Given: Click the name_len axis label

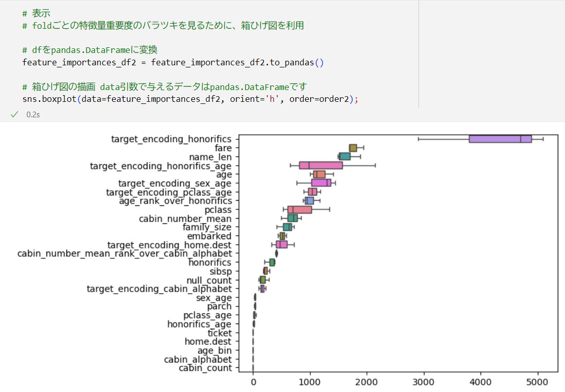Looking at the screenshot, I should (210, 157).
